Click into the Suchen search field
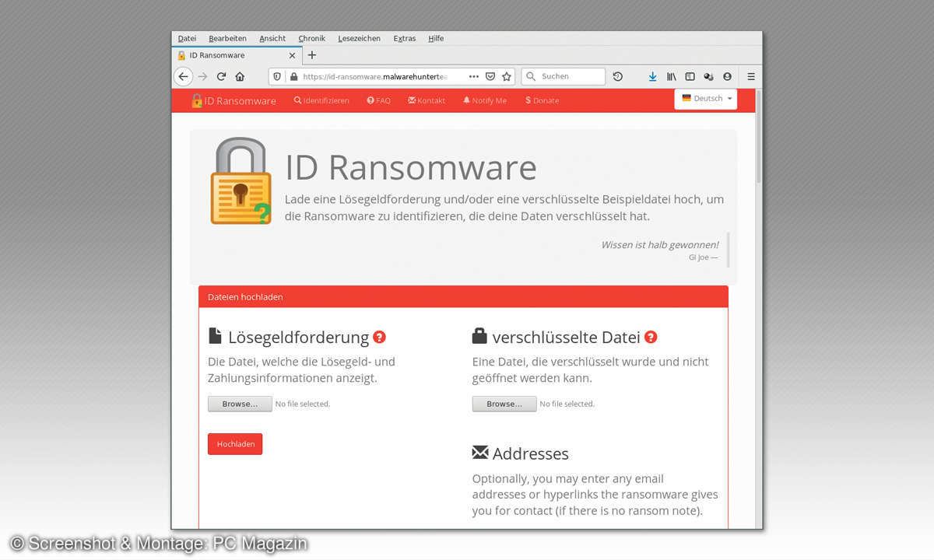The image size is (934, 560). coord(564,76)
